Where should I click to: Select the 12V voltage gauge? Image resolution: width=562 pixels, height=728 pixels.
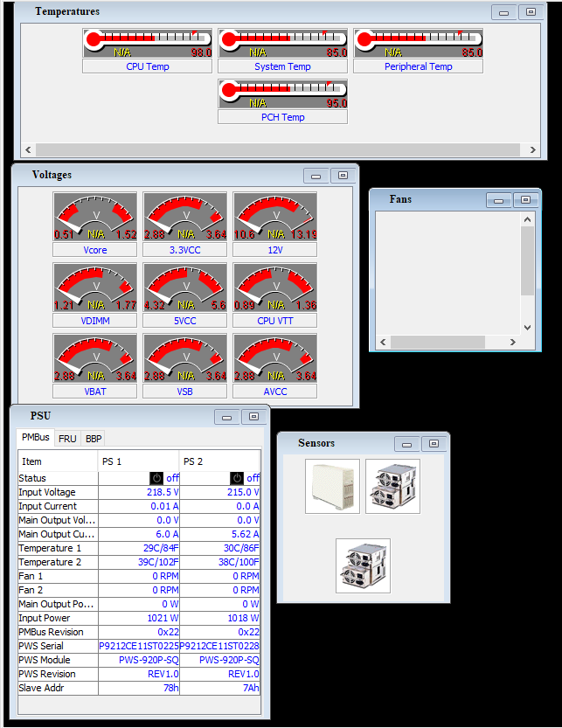click(x=275, y=217)
